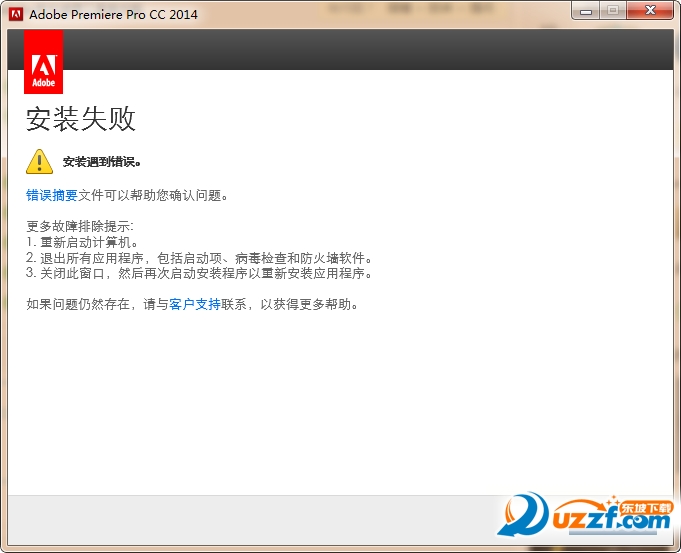Click the red Adobe logo badge

point(43,62)
